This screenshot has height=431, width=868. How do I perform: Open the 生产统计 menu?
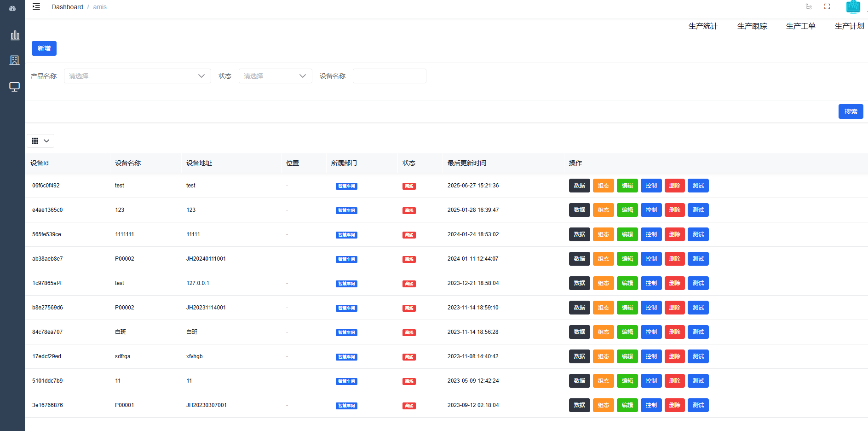click(x=703, y=26)
